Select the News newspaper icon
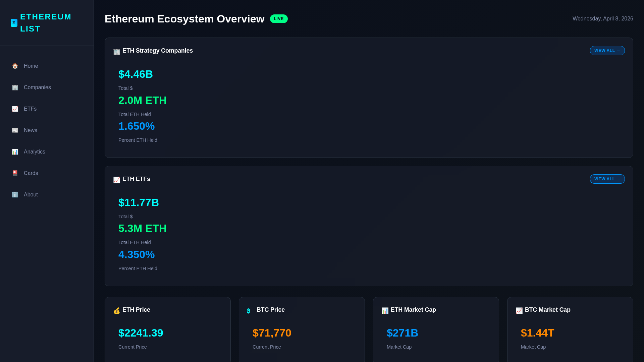 [15, 130]
